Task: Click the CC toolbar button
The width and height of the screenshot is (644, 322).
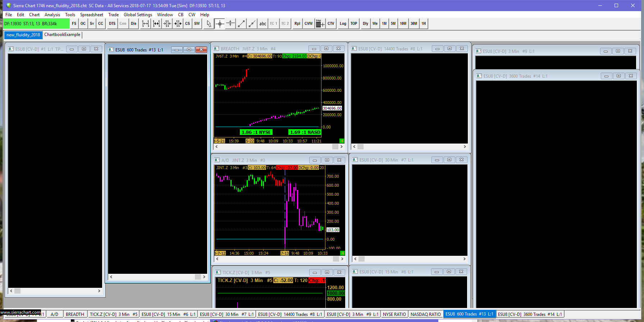Action: click(101, 24)
